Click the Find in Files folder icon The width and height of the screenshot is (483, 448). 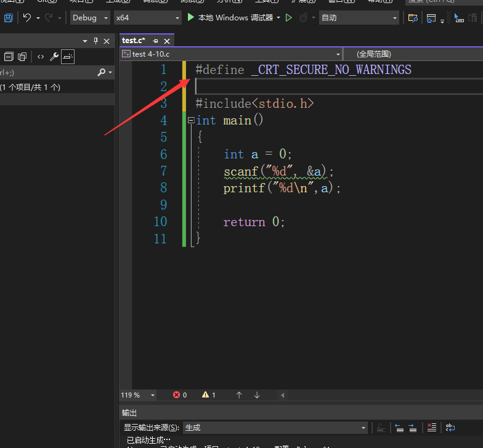(413, 18)
